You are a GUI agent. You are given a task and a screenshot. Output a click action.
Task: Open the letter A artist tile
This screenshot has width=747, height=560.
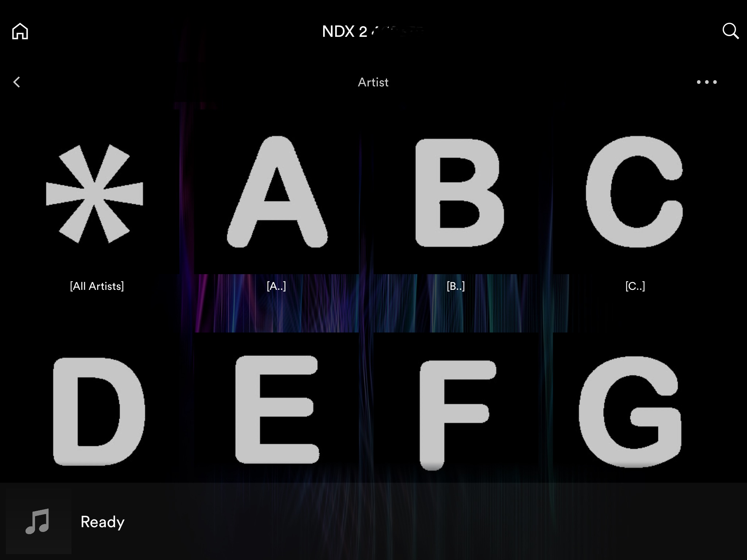point(277,192)
